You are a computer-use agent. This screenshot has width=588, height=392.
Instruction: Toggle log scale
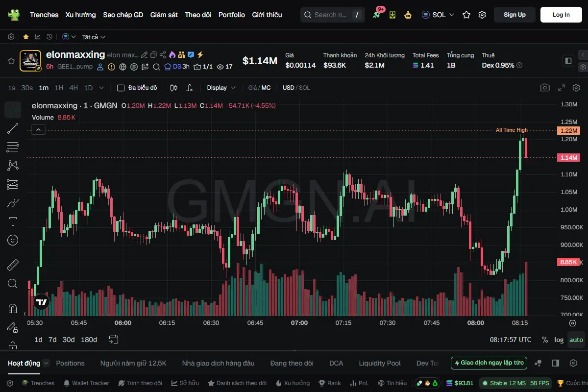[x=559, y=340]
